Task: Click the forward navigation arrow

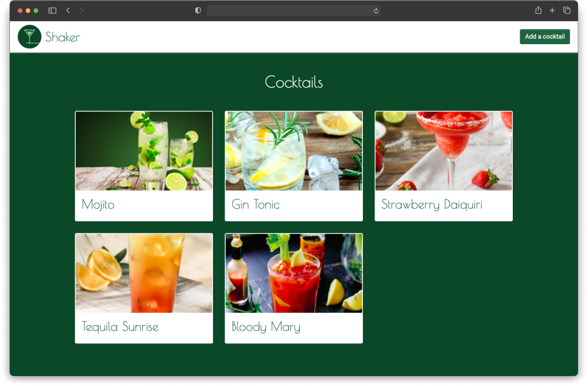Action: pyautogui.click(x=83, y=10)
